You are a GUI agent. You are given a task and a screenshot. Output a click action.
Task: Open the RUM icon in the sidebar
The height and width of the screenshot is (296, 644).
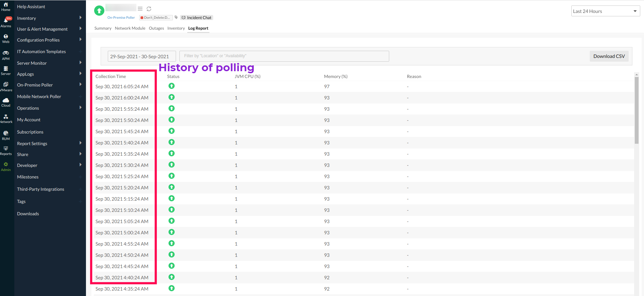click(x=6, y=135)
